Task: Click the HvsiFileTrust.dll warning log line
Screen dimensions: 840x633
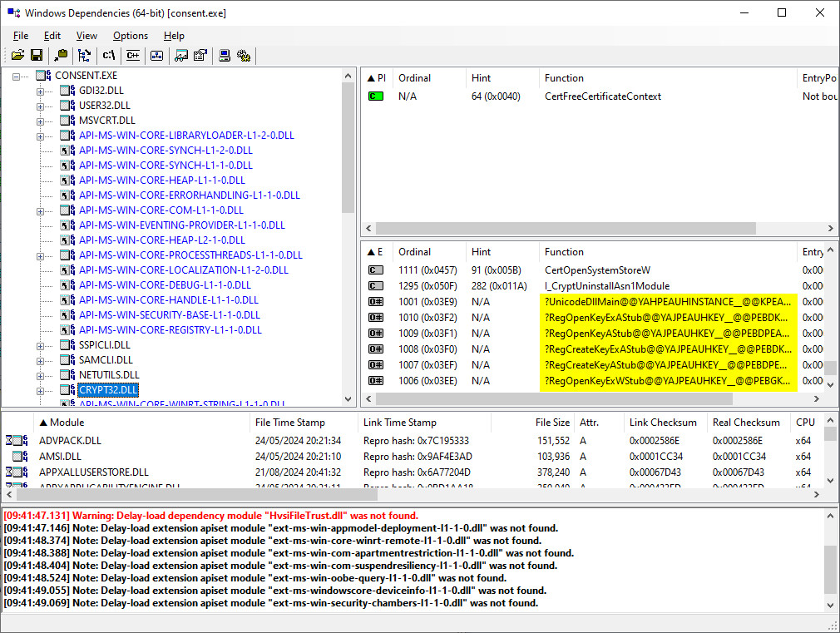Action: (210, 516)
